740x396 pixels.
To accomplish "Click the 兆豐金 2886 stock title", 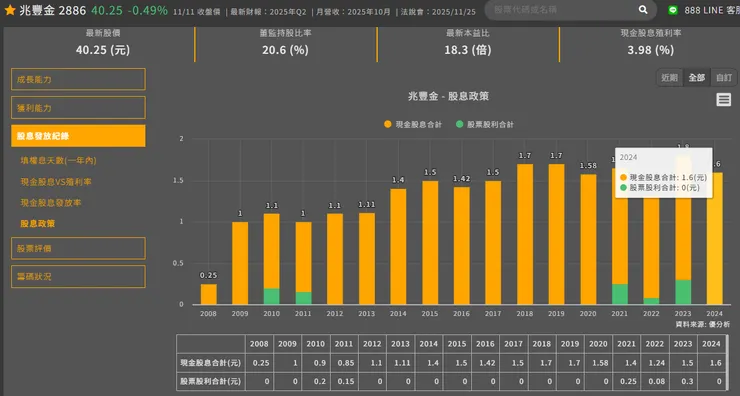I will (52, 10).
